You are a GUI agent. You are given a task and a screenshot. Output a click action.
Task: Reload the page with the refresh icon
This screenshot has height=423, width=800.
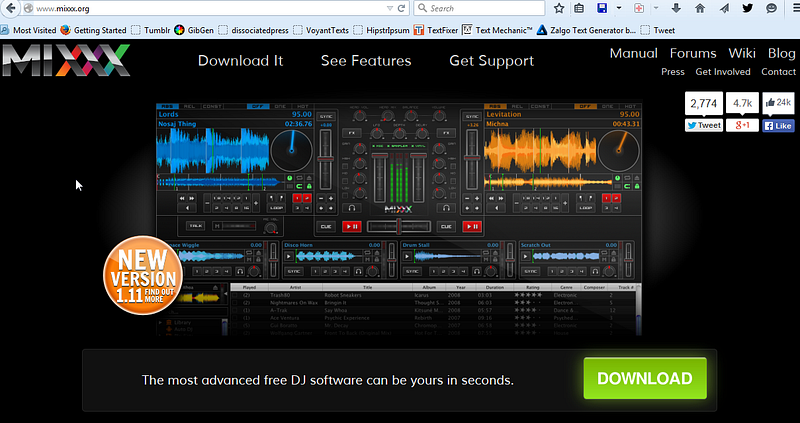[x=402, y=8]
